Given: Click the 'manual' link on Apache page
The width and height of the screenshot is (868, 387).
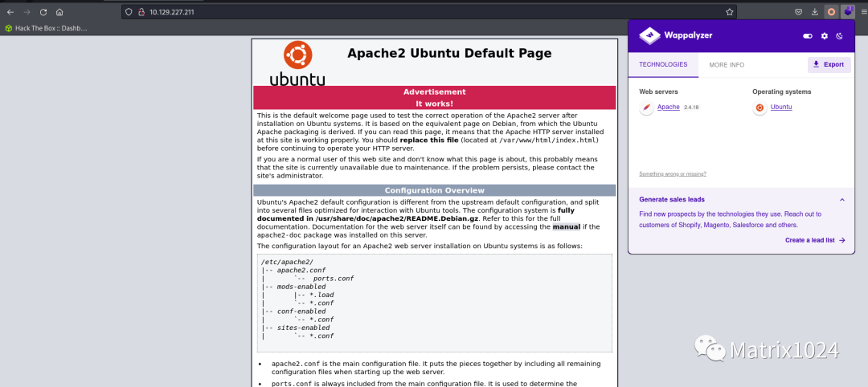Looking at the screenshot, I should pos(566,226).
